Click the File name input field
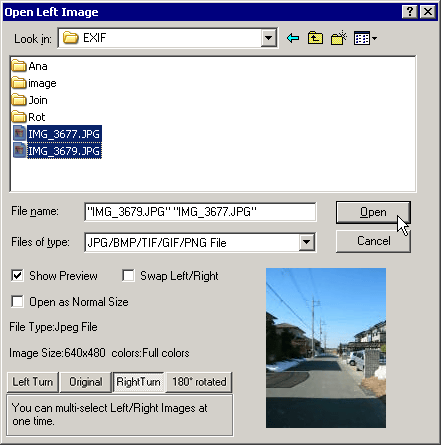Viewport: 441px width, 445px height. (x=200, y=212)
